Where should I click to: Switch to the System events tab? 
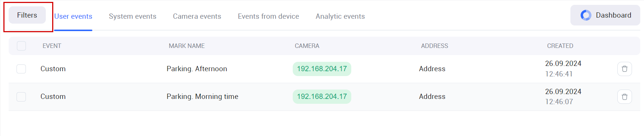[x=132, y=16]
